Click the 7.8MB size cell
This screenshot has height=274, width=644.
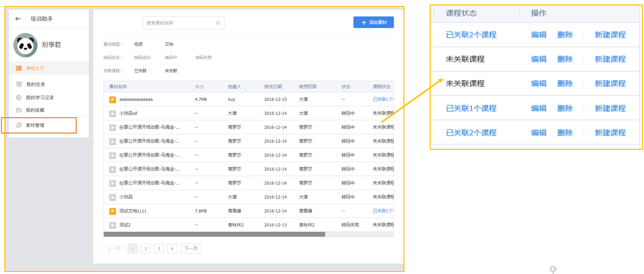tap(201, 211)
